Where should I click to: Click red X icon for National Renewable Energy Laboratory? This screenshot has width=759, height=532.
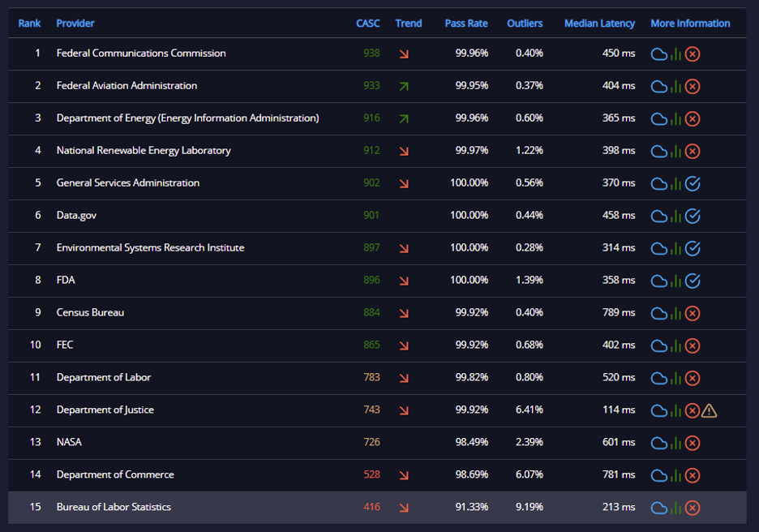coord(693,152)
